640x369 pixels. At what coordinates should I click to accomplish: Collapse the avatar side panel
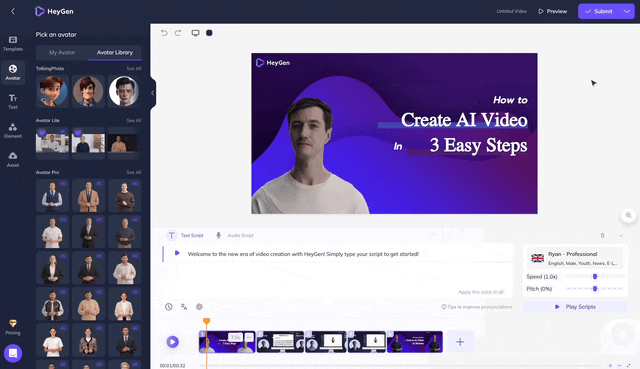pos(153,93)
